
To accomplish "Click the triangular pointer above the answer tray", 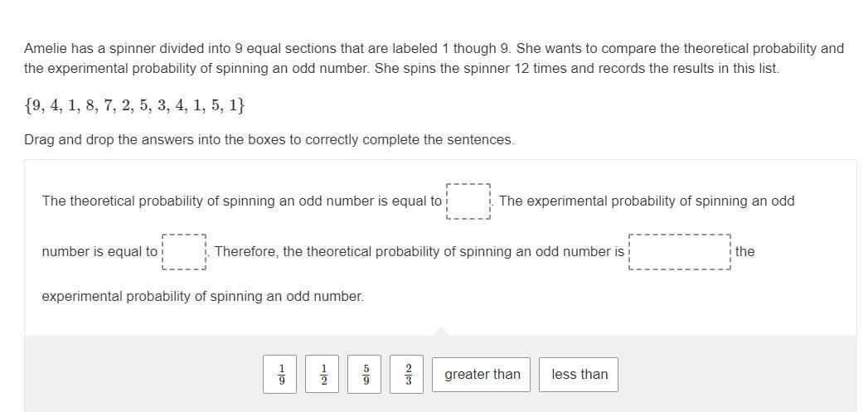I will (x=441, y=332).
